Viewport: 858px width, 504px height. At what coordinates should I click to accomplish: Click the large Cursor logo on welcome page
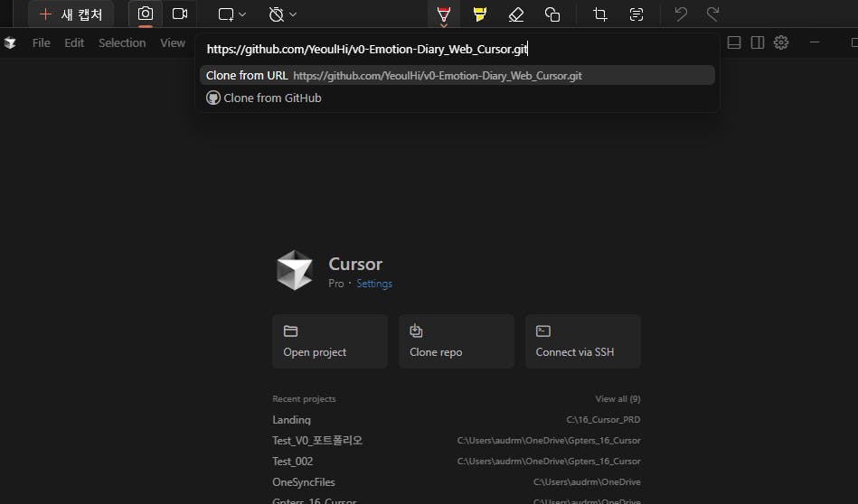[x=295, y=270]
